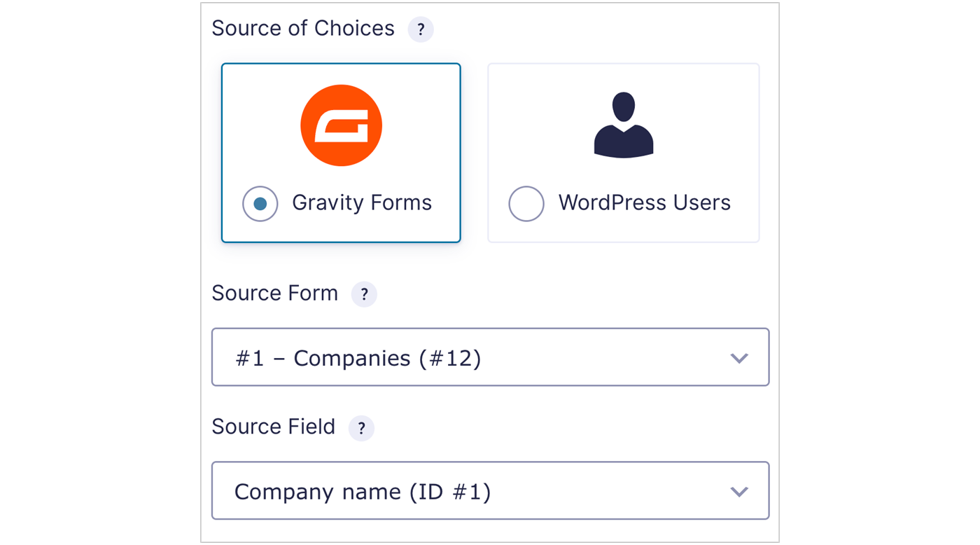Image resolution: width=980 pixels, height=545 pixels.
Task: Click the help icon beside Source Form
Action: [364, 294]
